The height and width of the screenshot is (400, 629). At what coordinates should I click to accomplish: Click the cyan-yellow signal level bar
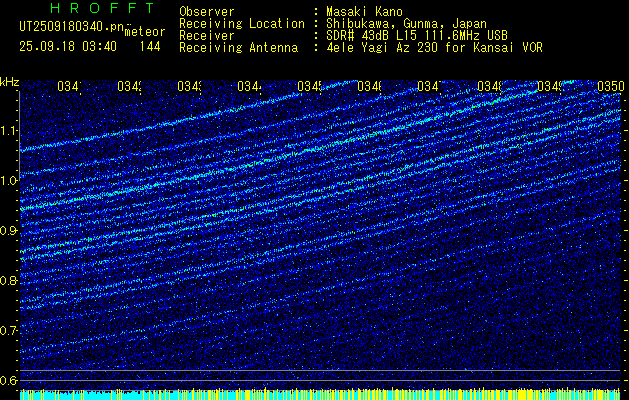click(320, 395)
